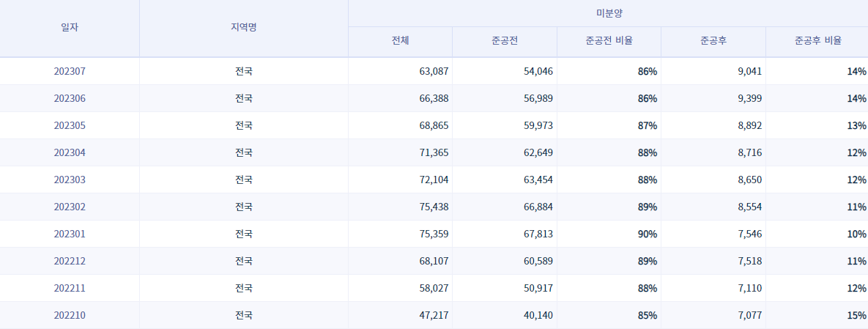This screenshot has height=329, width=868.
Task: Select the 202210 date cell
Action: tap(70, 315)
